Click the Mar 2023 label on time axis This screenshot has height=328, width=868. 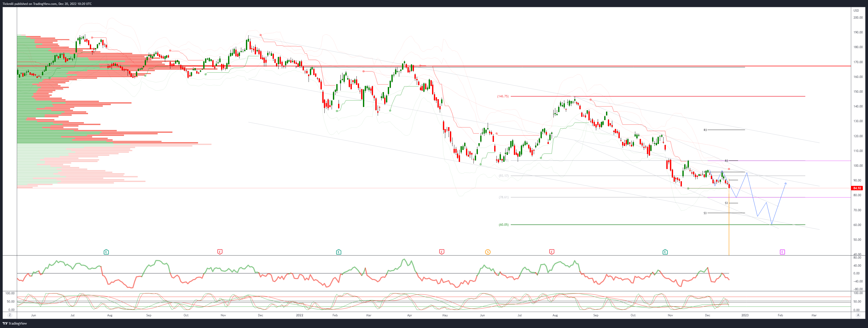point(814,315)
